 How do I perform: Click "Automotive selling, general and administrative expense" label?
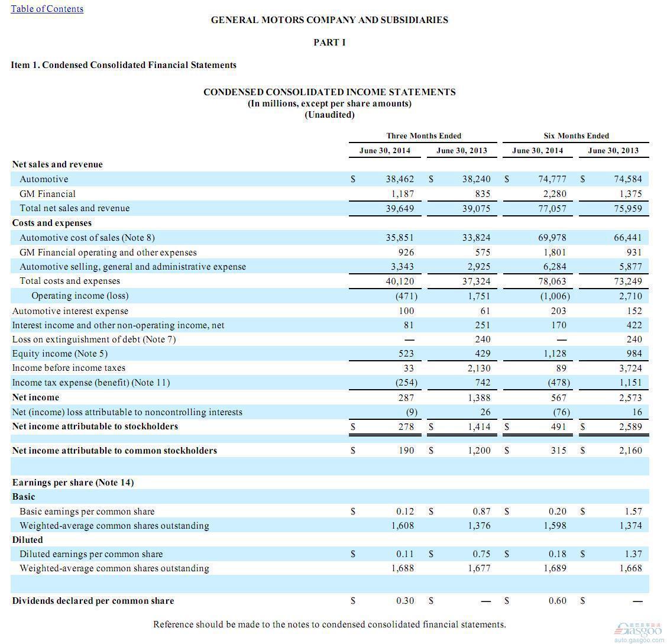(x=132, y=267)
